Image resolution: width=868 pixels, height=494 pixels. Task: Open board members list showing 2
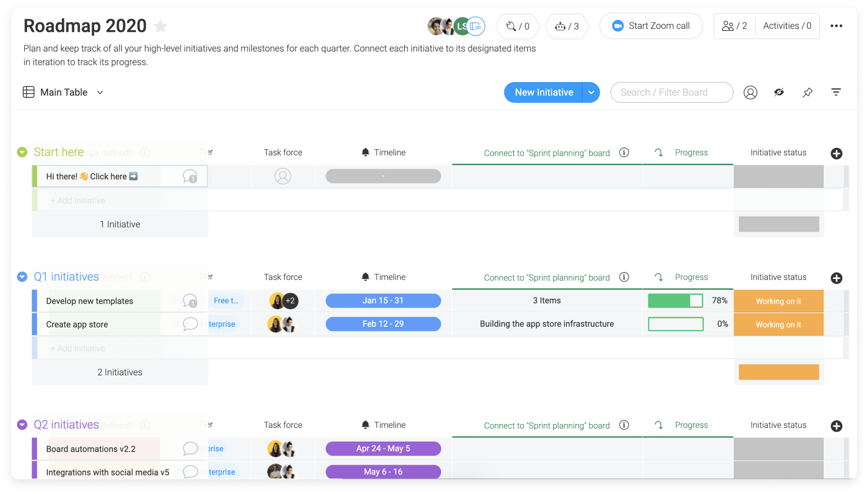735,26
